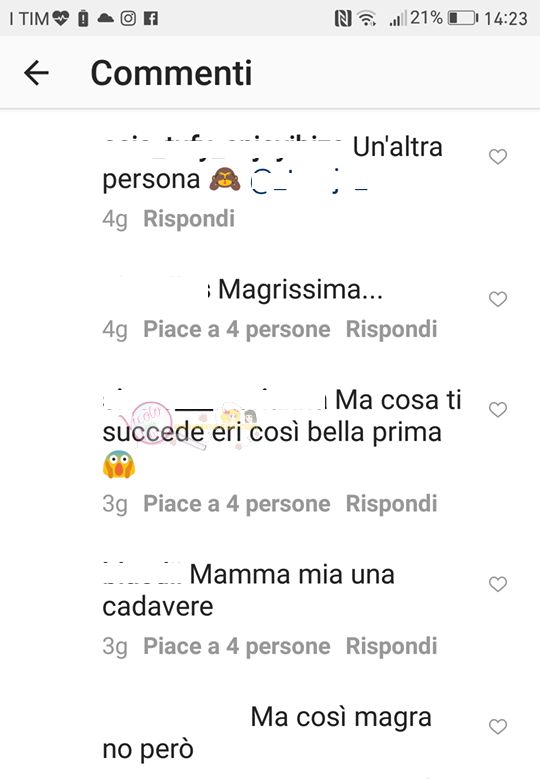Like the "Magrissima..." comment
This screenshot has width=540, height=779.
(x=498, y=299)
